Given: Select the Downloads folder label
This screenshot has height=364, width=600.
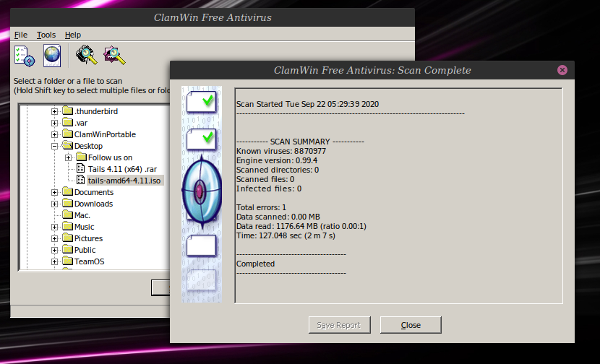Looking at the screenshot, I should click(x=93, y=204).
